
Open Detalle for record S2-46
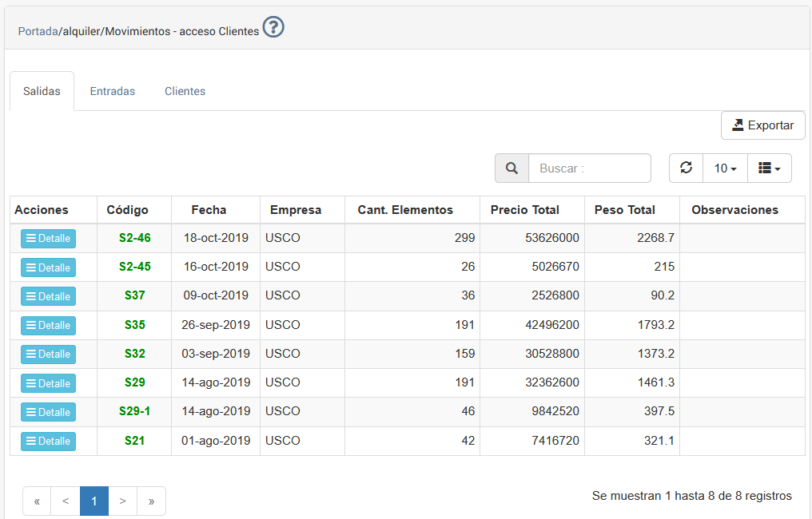tap(48, 239)
